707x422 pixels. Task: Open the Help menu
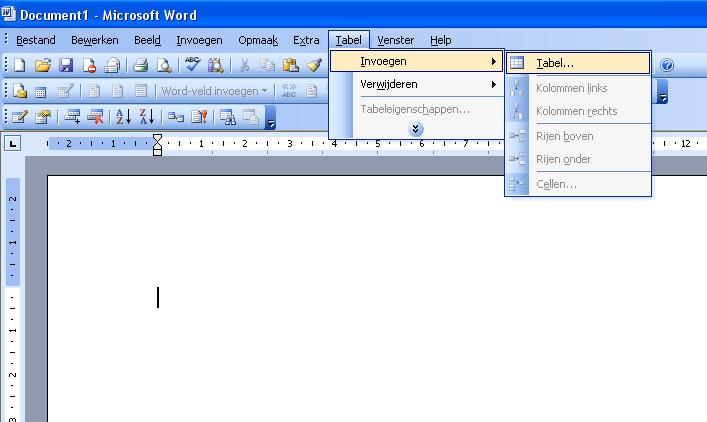(441, 40)
